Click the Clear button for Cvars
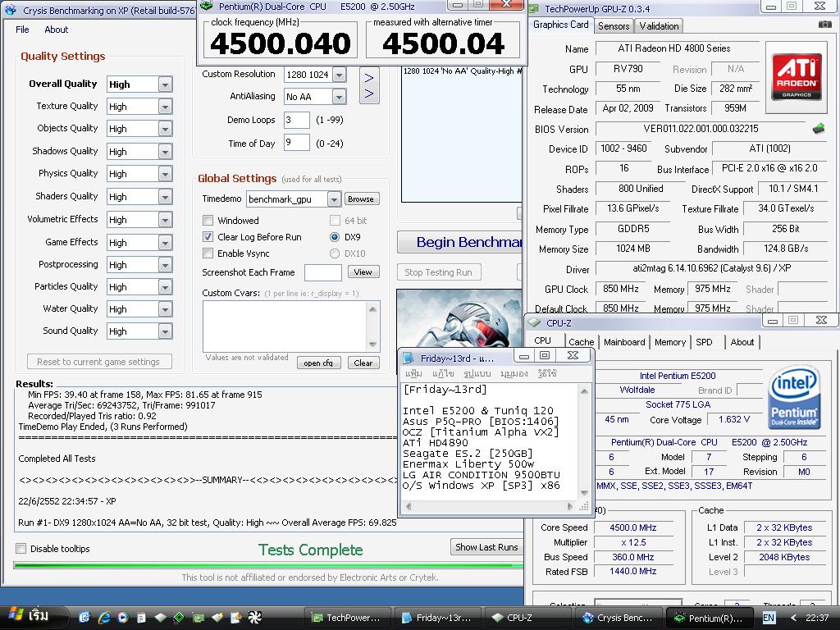The image size is (840, 630). pos(363,363)
